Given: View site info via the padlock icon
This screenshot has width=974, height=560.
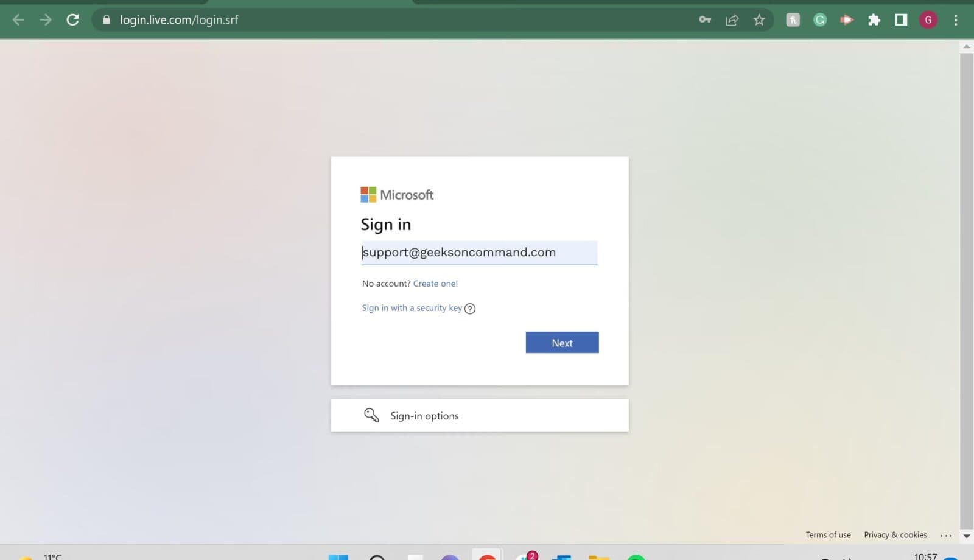Looking at the screenshot, I should pos(107,20).
